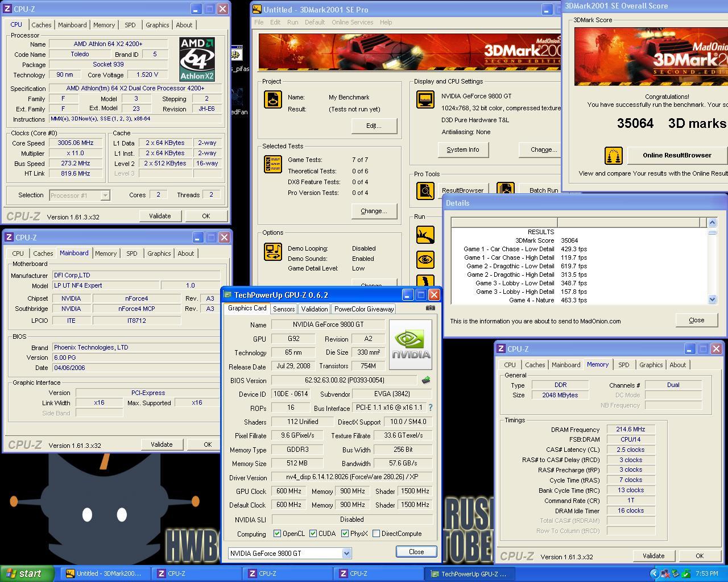Open Graphics tab in Mainboard CPU-Z window
This screenshot has width=728, height=582.
click(159, 253)
